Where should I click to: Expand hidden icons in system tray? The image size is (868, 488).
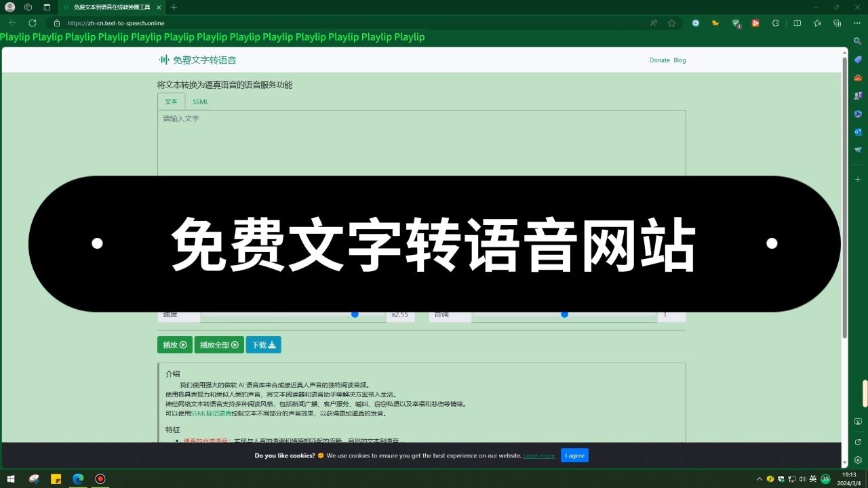click(759, 479)
